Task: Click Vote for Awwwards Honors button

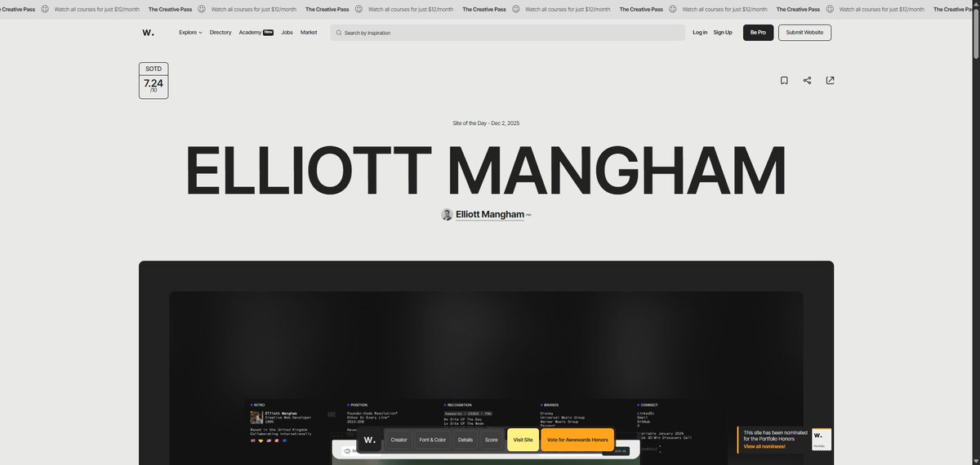Action: [x=577, y=440]
